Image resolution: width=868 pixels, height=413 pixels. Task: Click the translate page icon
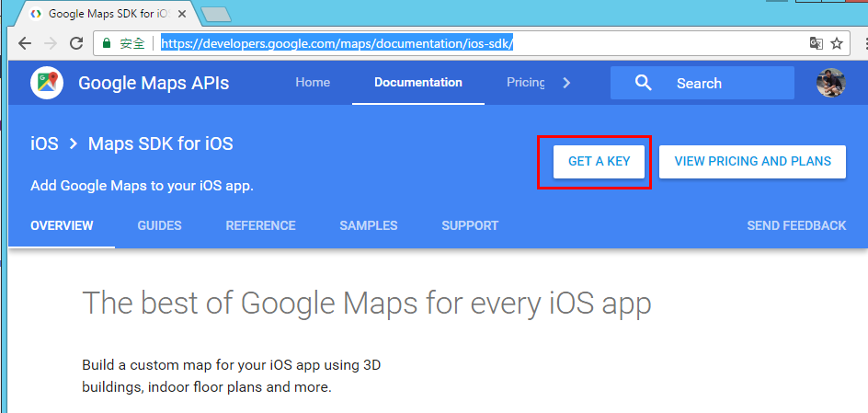pyautogui.click(x=816, y=43)
